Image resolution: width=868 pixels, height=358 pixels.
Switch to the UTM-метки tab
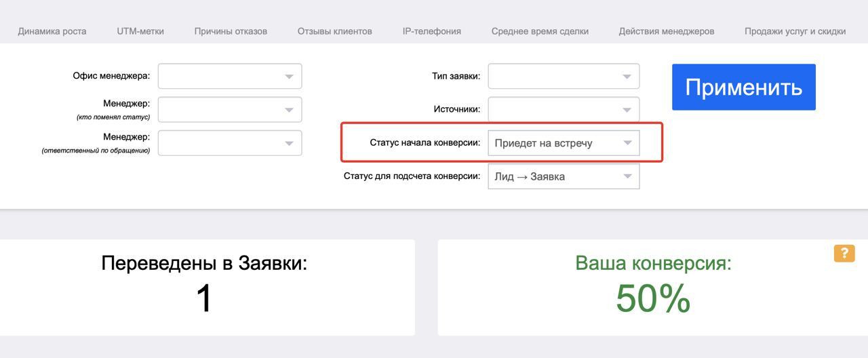(x=140, y=31)
